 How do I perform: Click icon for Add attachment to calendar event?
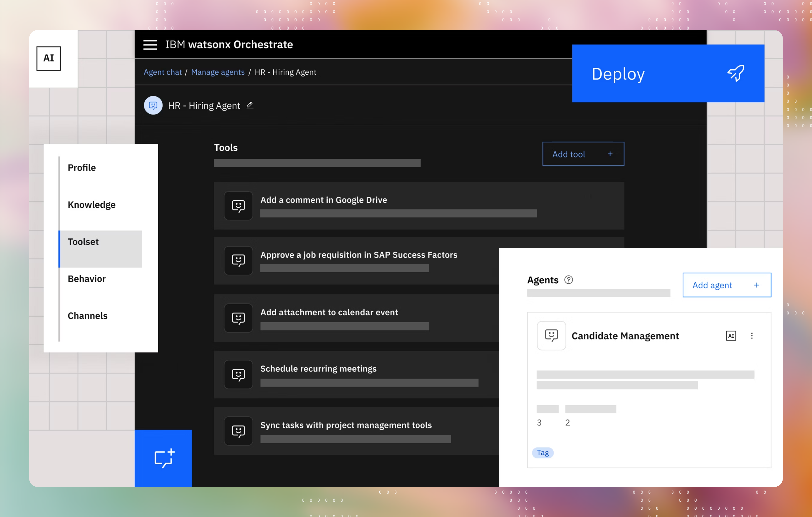point(238,318)
